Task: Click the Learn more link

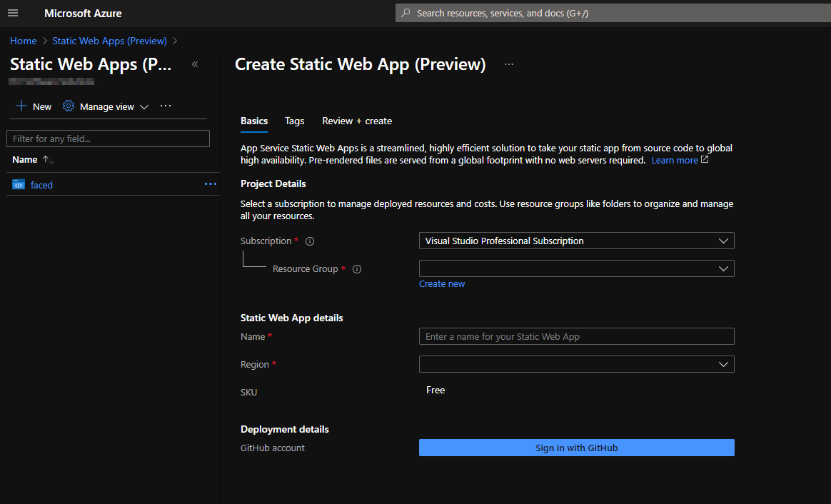Action: coord(675,160)
